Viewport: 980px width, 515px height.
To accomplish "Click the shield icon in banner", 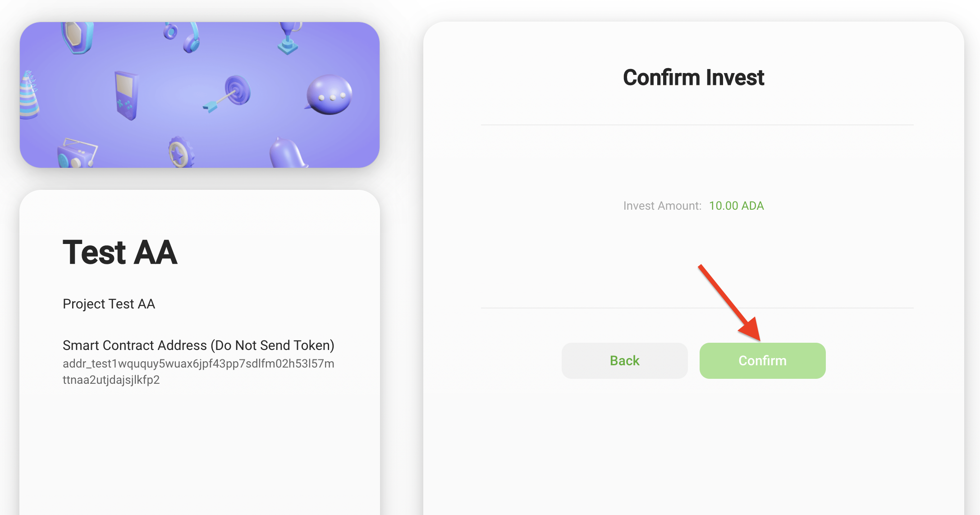I will pos(78,37).
